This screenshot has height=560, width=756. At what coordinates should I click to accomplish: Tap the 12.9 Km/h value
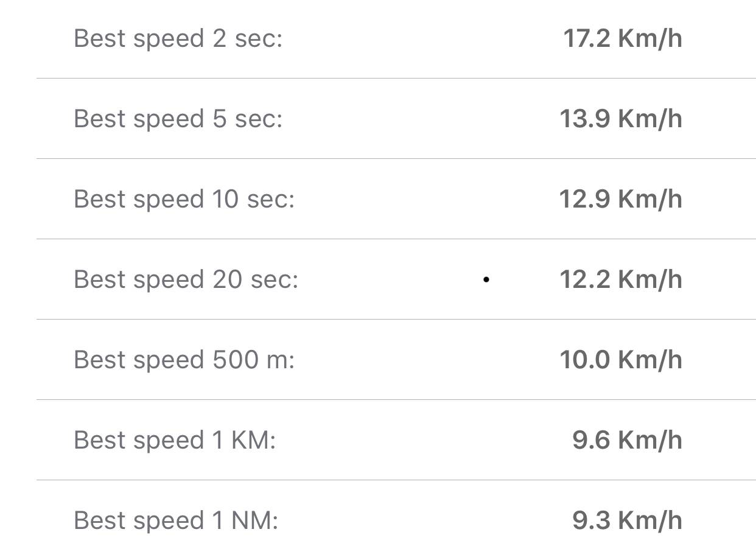(x=620, y=200)
